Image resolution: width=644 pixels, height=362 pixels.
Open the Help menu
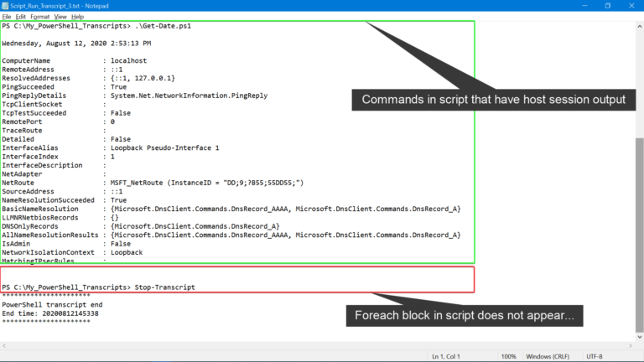tap(78, 17)
